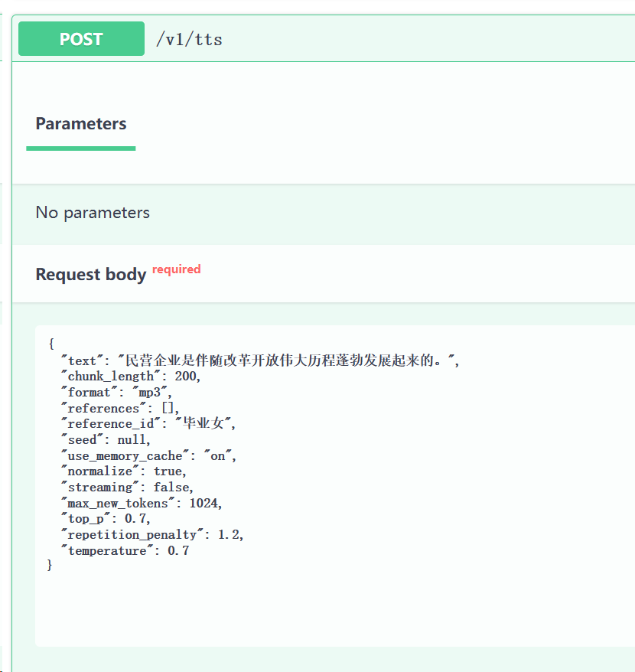Click the red required label
Viewport: 635px width, 672px height.
click(x=177, y=269)
